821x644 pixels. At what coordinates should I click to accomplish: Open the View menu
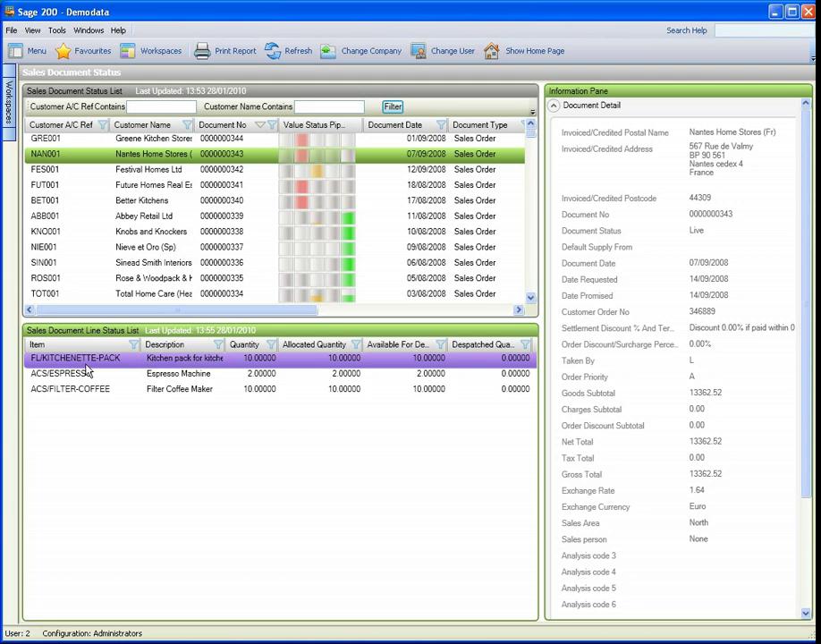coord(32,30)
